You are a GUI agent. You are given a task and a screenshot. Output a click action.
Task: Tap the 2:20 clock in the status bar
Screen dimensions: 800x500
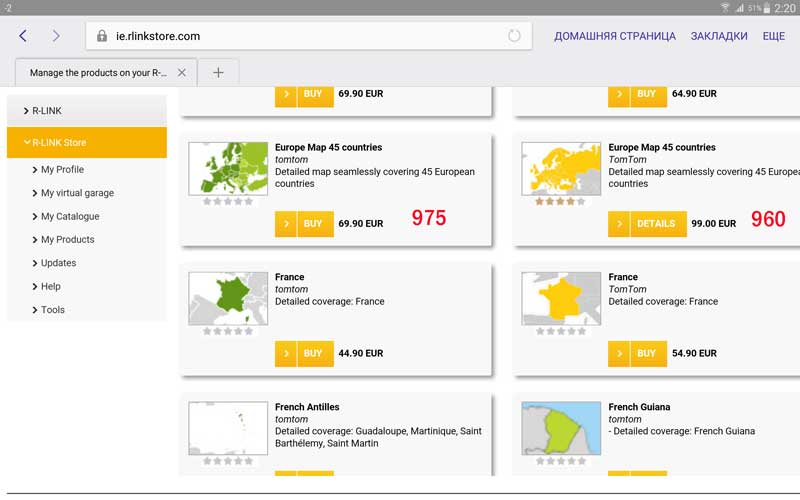[785, 8]
